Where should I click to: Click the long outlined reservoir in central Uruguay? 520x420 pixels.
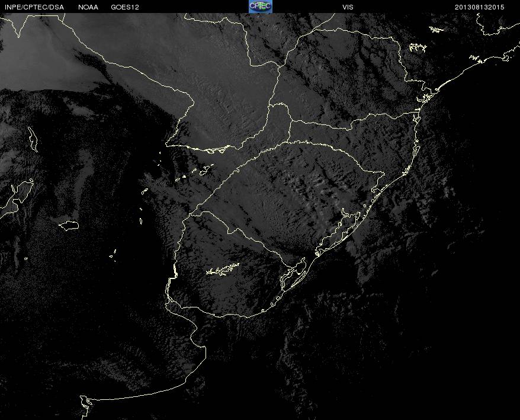(223, 270)
